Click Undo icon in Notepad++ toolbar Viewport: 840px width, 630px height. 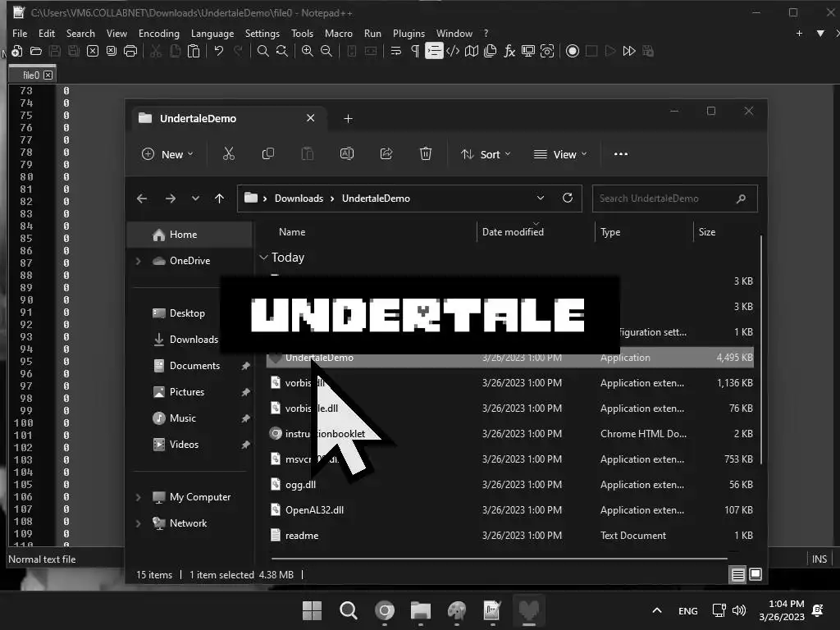(218, 52)
